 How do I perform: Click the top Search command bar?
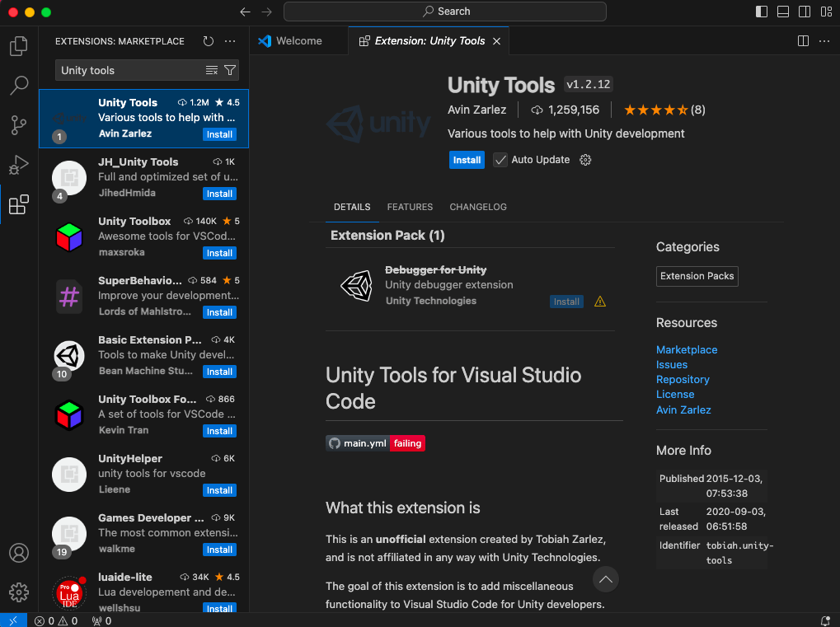[x=444, y=12]
